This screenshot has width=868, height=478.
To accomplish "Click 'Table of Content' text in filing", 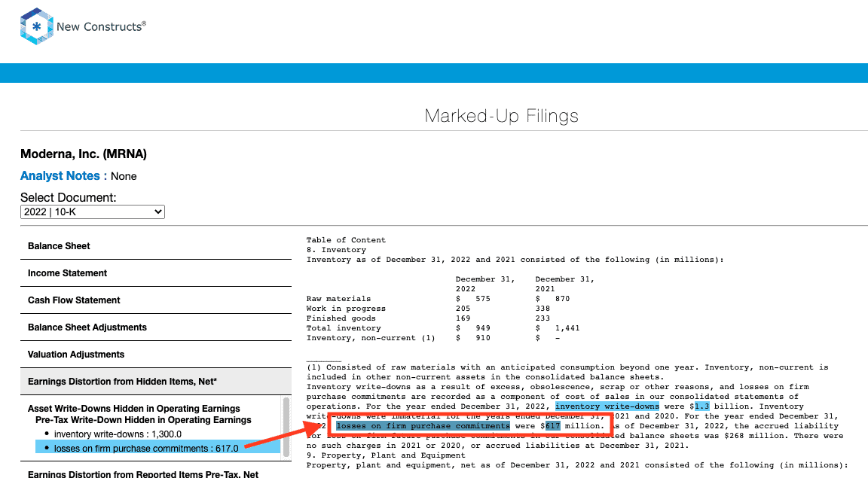I will pyautogui.click(x=346, y=240).
